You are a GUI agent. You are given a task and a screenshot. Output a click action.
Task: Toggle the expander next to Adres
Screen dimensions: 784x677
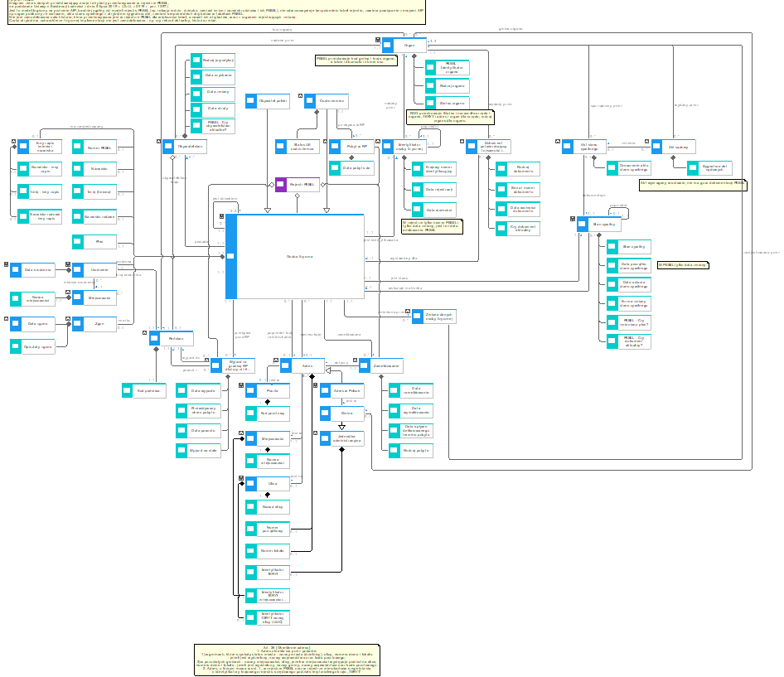point(277,360)
